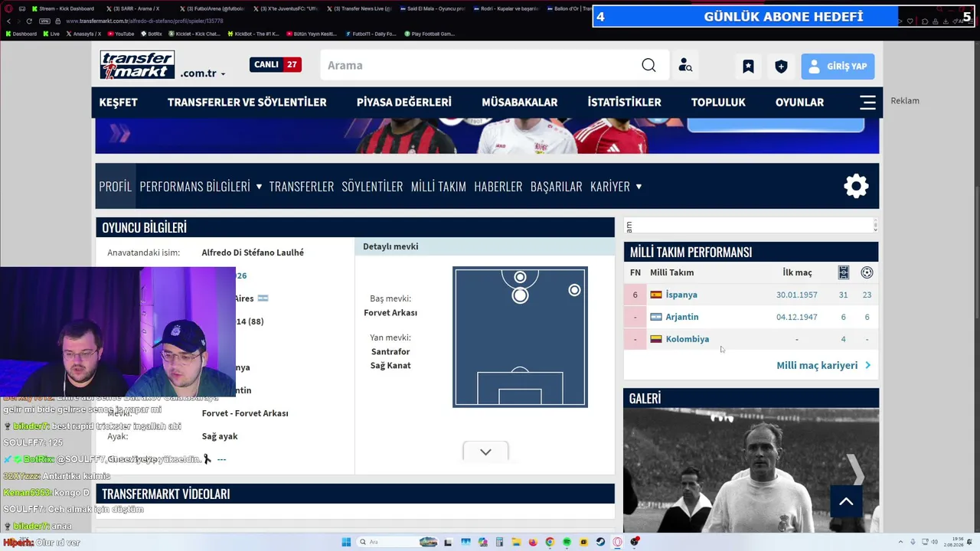Open the Müsabakalar menu

click(520, 103)
